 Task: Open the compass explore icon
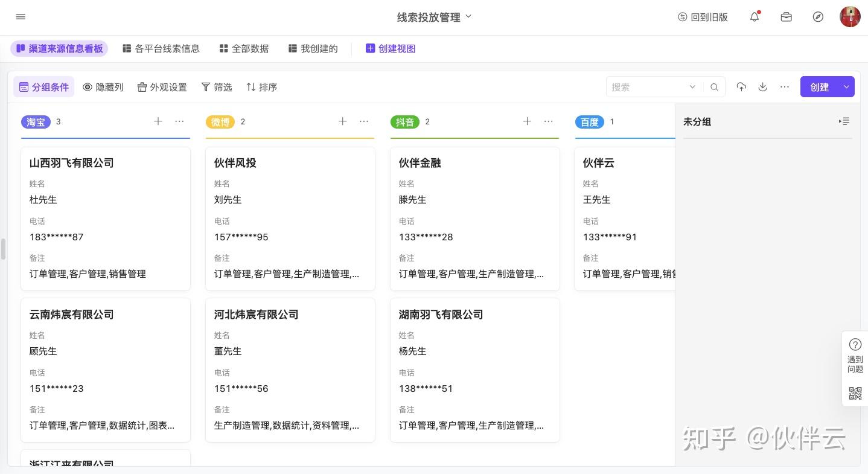(818, 17)
